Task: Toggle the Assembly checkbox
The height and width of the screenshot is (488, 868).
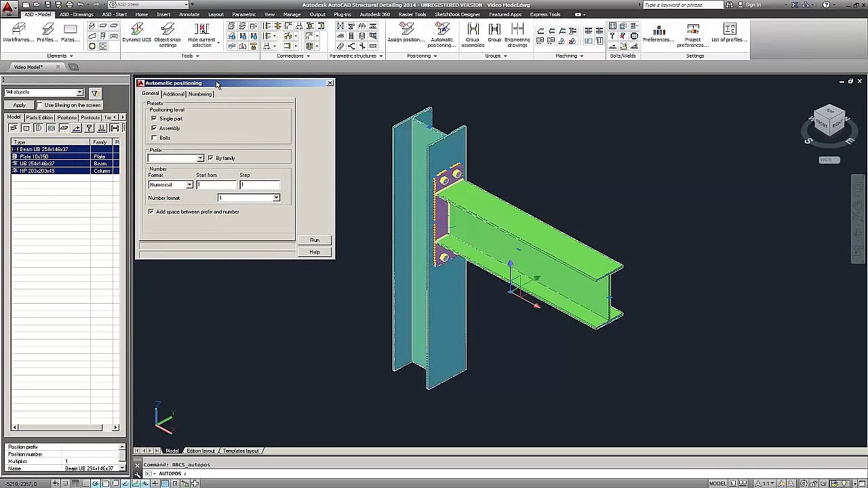Action: (x=154, y=128)
